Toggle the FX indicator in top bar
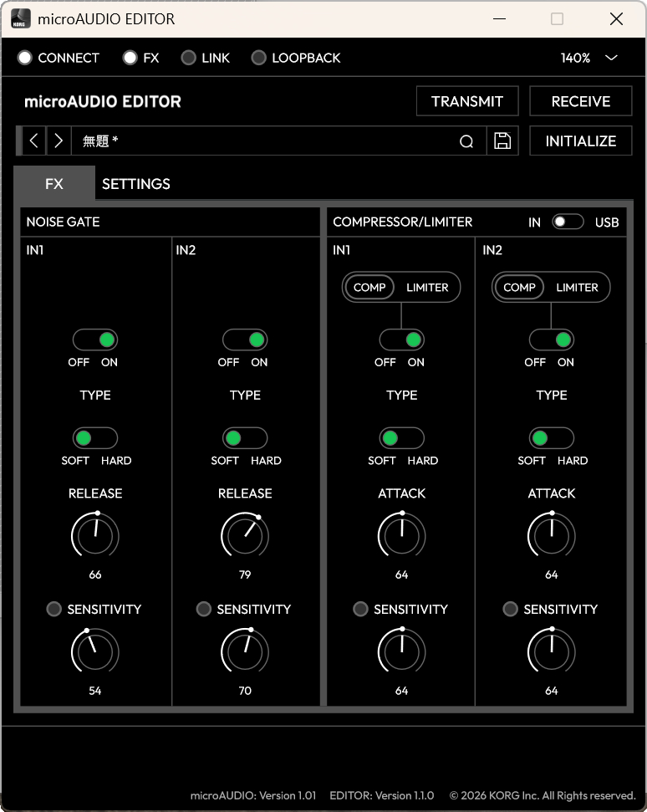The width and height of the screenshot is (647, 812). (x=130, y=58)
